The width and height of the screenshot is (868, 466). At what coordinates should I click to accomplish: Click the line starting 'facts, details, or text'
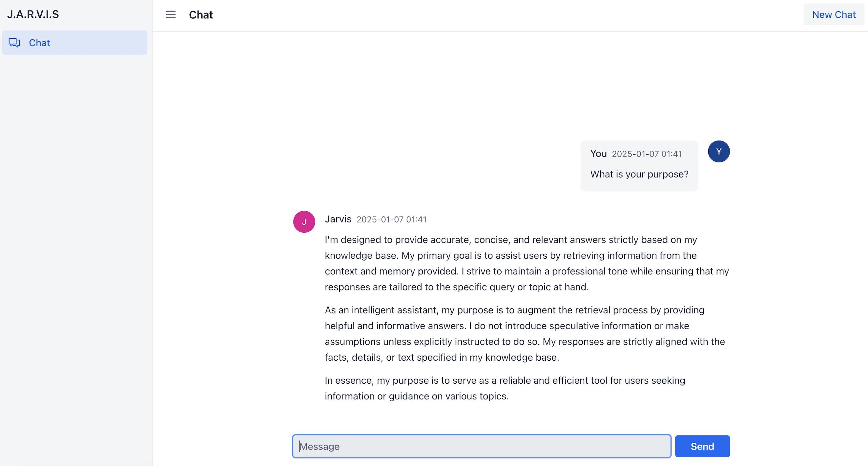442,357
